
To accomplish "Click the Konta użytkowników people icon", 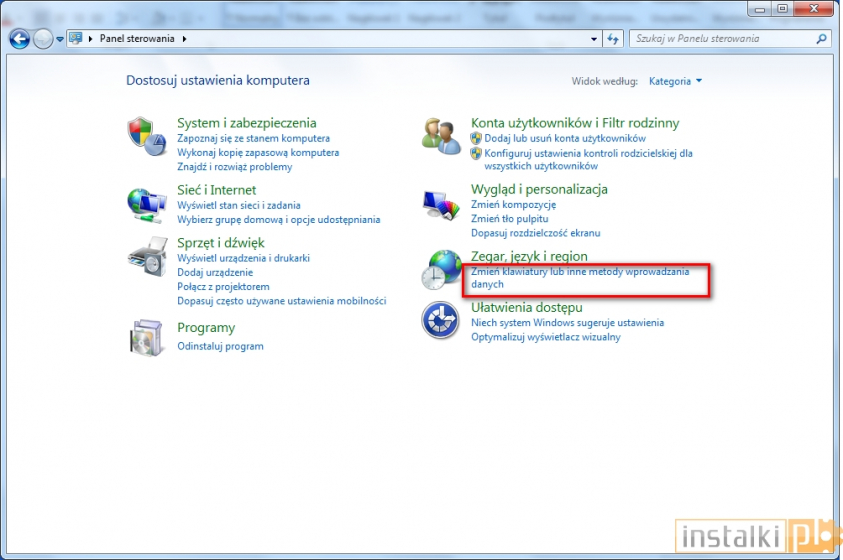I will tap(441, 135).
